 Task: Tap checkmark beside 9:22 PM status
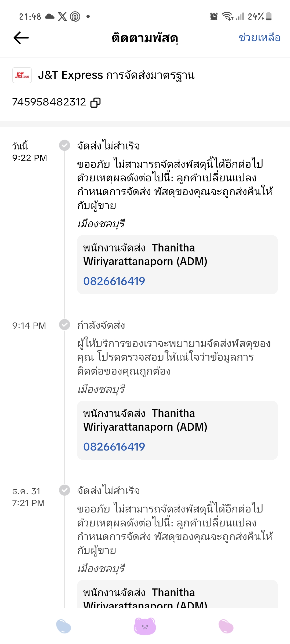(64, 145)
